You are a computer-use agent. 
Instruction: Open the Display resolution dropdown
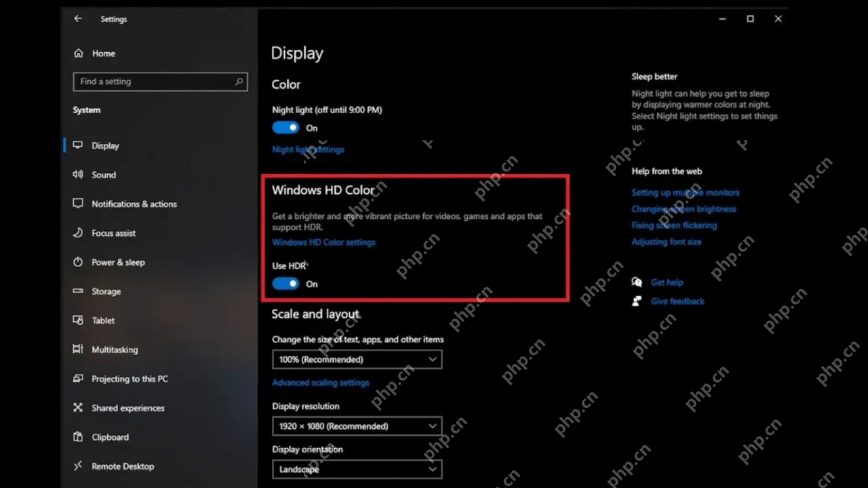357,426
